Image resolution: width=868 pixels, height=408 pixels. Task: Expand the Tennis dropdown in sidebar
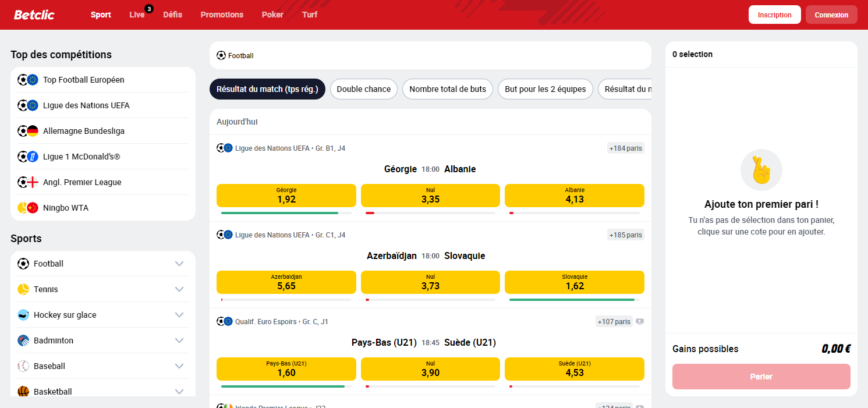180,289
